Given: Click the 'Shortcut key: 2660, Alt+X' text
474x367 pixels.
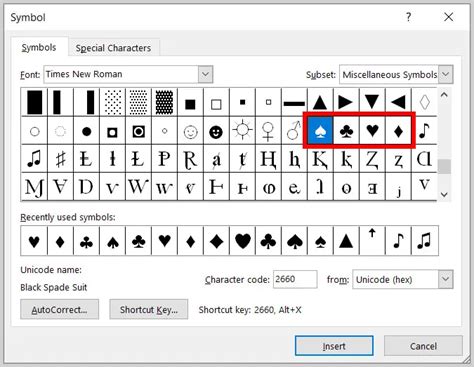Looking at the screenshot, I should coord(250,310).
